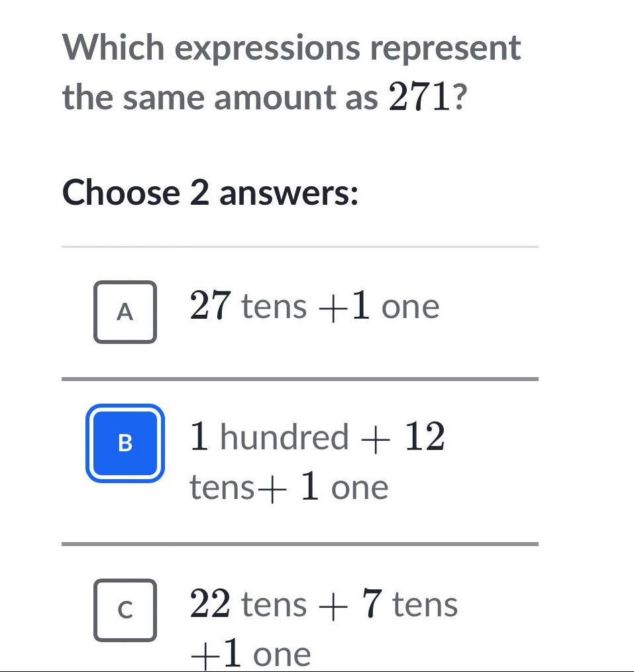
Task: Click the '27 tens + 1 one' answer text
Action: click(x=315, y=306)
